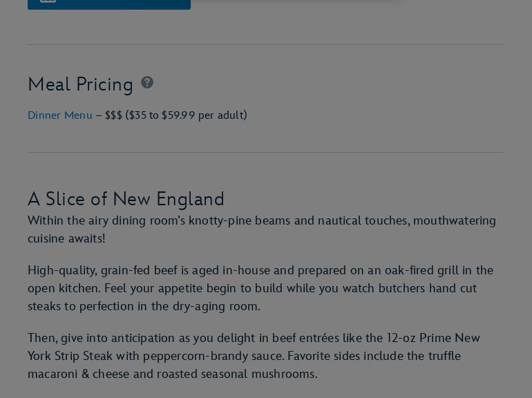Click the '$35 to $59.99 per adult' text

point(186,115)
